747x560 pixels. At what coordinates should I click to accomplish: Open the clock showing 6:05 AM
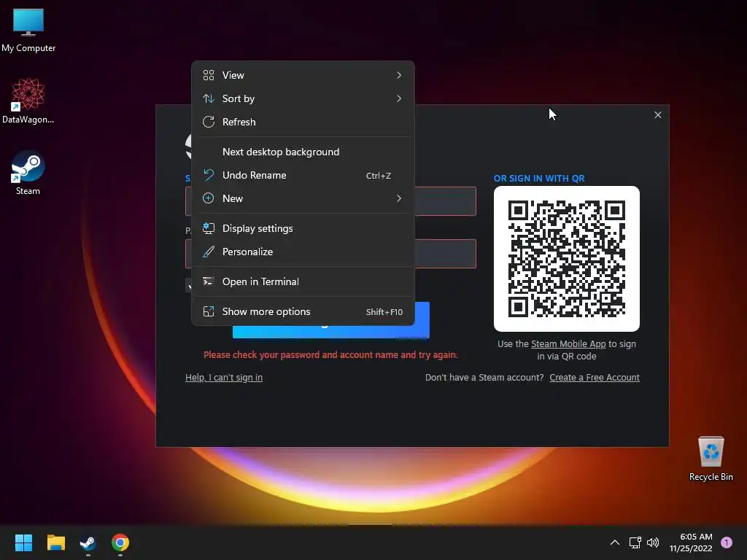coord(691,542)
